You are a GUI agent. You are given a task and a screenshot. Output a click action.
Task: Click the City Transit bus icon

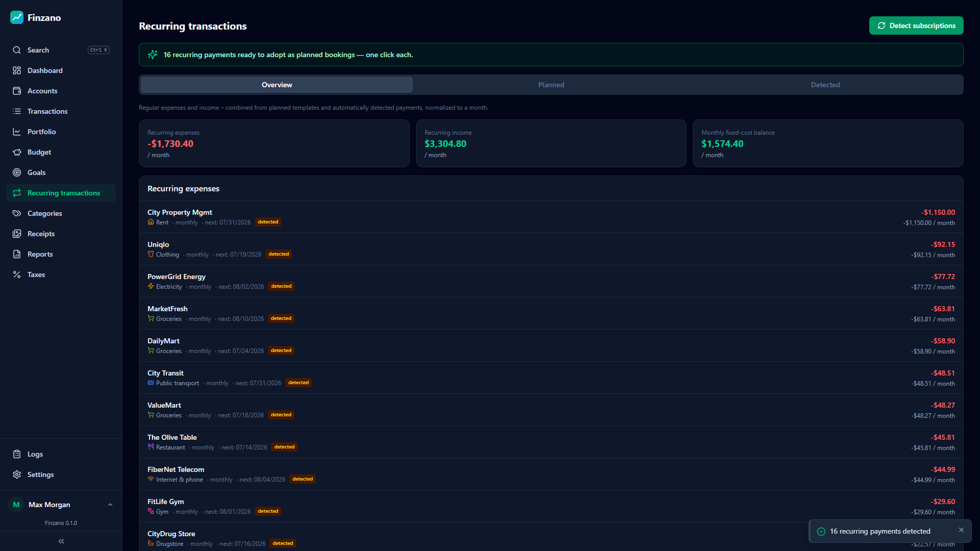[151, 383]
